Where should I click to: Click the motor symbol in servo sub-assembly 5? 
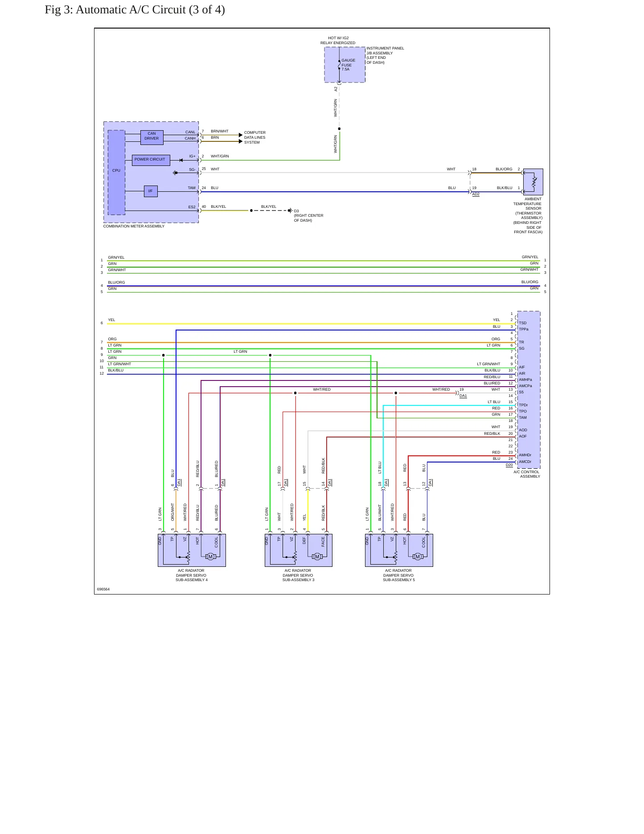(418, 557)
